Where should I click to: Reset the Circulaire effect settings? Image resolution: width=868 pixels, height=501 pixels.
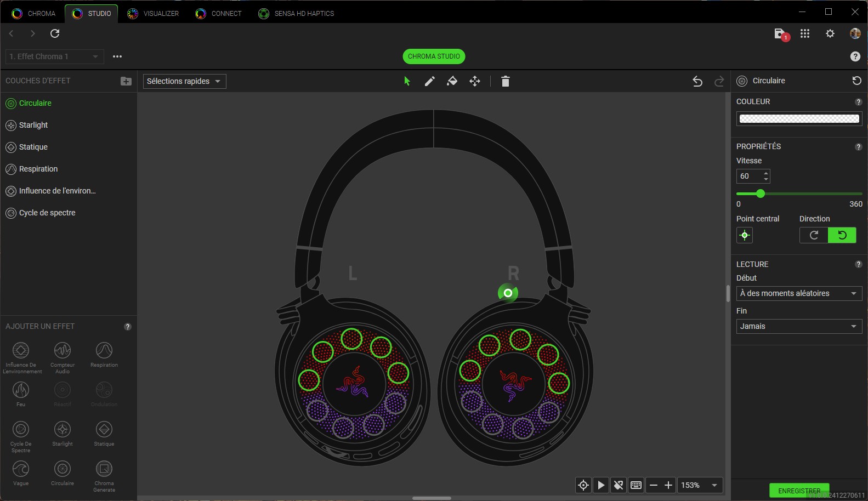point(856,81)
